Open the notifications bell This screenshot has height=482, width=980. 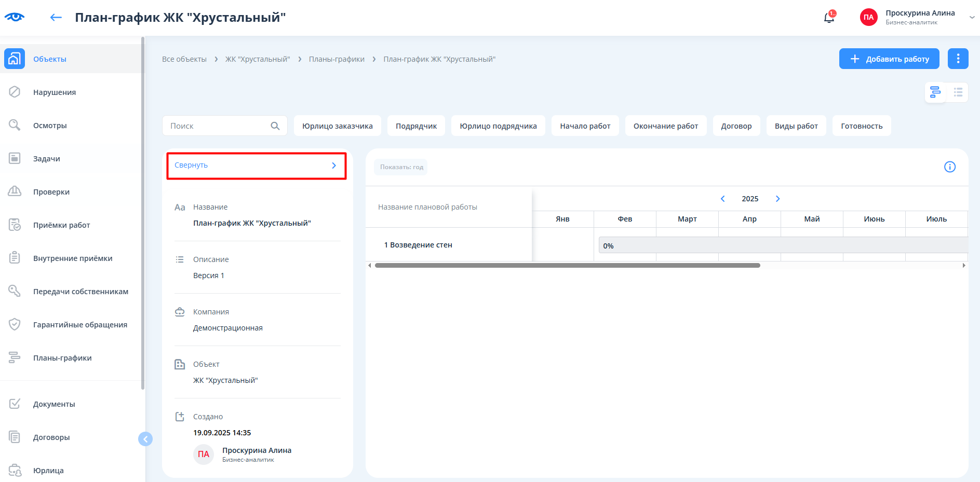[829, 18]
